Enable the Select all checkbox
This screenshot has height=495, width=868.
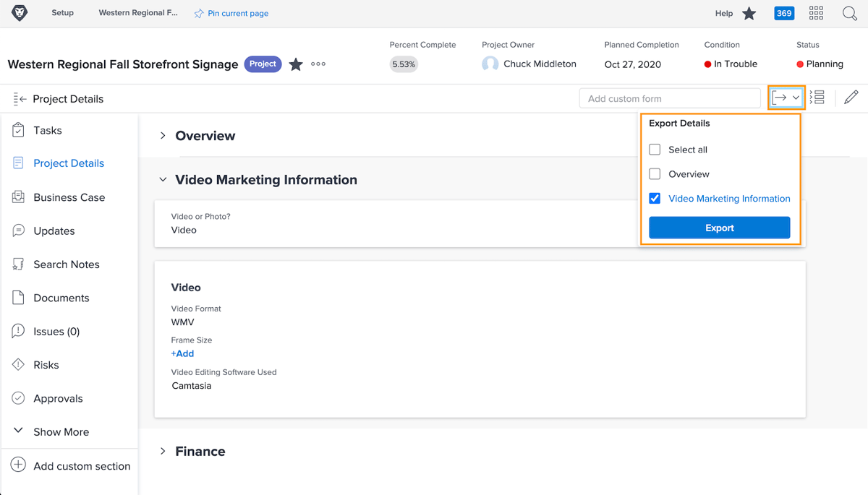click(x=655, y=150)
